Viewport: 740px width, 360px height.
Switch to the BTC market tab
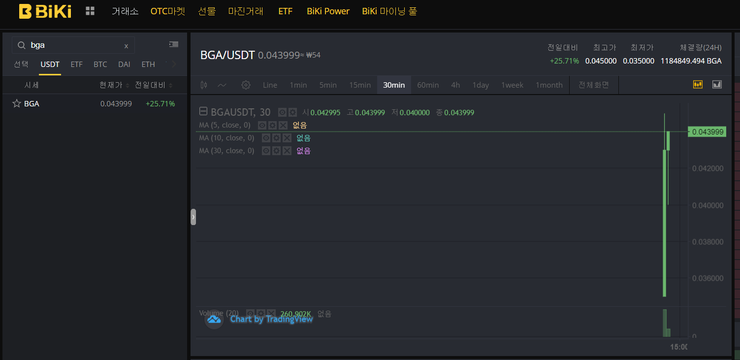[x=100, y=64]
